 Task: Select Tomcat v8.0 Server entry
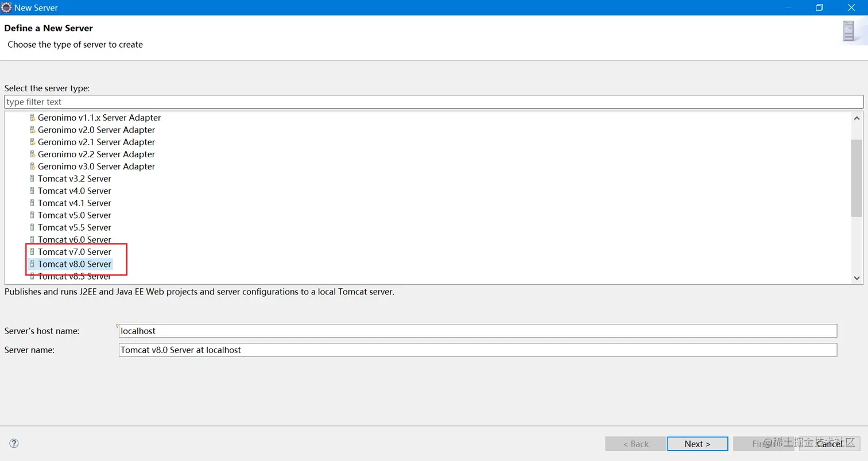pos(75,264)
